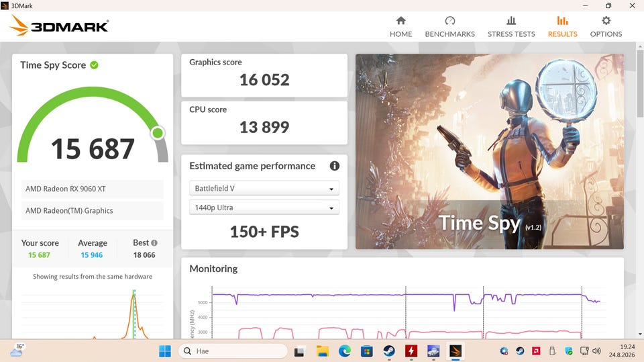Click the green validated checkmark beside Time Spy Score
This screenshot has height=362, width=644.
point(94,65)
